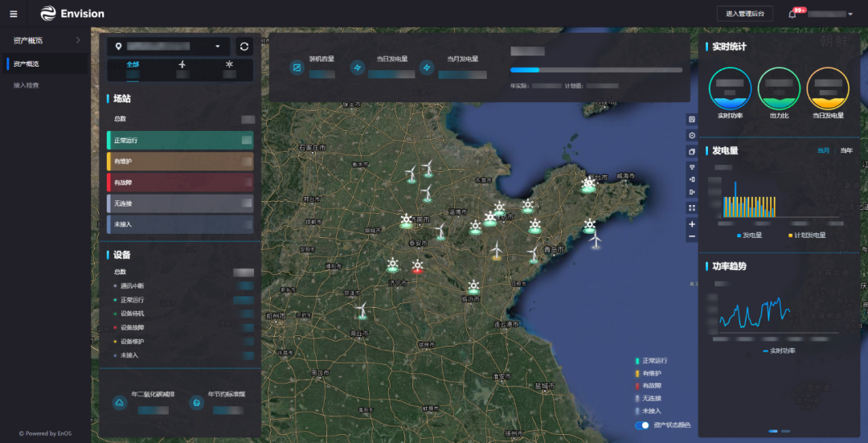Click the 年二氧化碳减排 cloud icon

click(120, 403)
